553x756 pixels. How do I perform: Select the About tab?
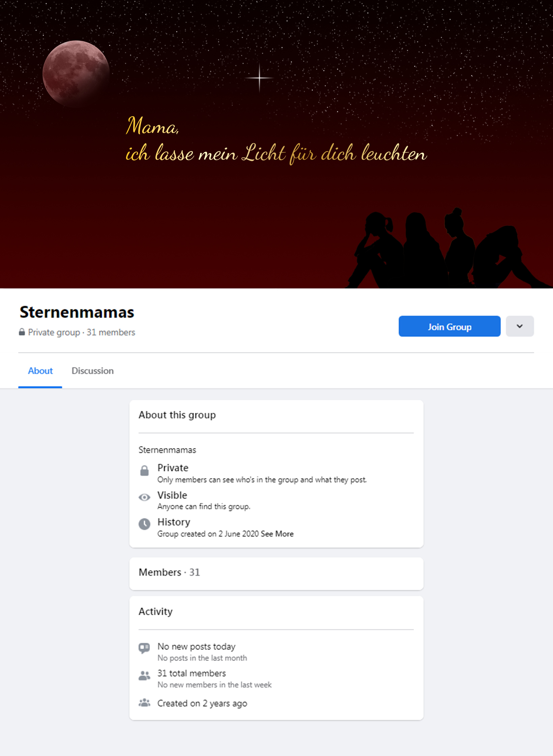pyautogui.click(x=40, y=371)
